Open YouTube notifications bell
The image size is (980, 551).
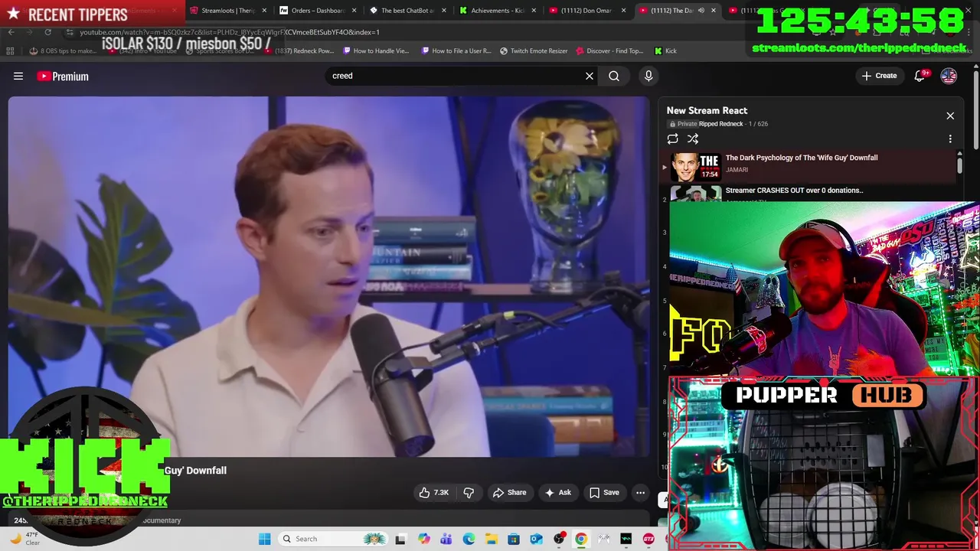pyautogui.click(x=920, y=76)
